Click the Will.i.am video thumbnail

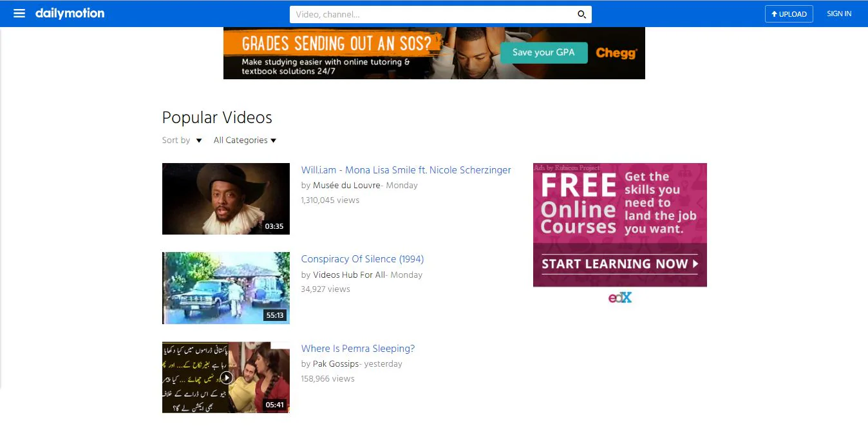click(x=226, y=198)
